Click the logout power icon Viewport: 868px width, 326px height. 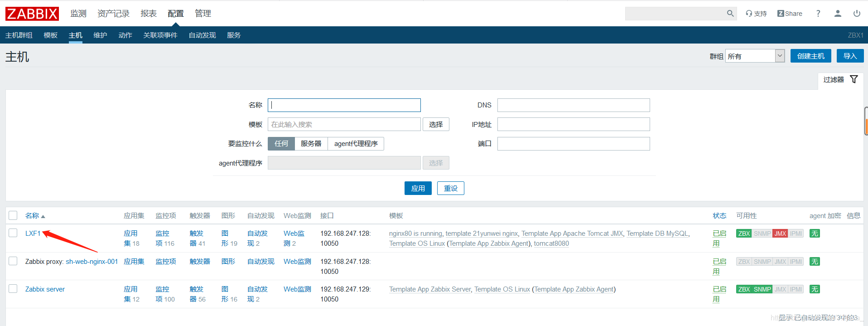tap(857, 14)
